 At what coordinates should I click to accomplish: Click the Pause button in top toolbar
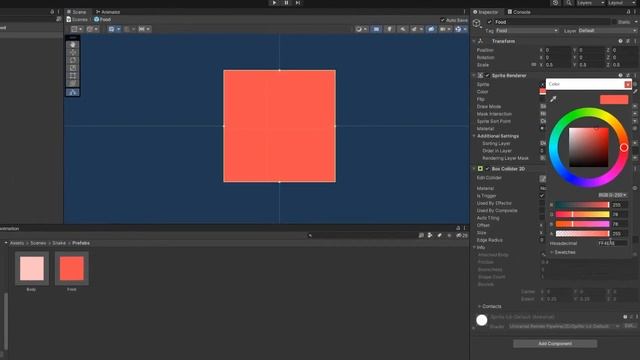286,2
